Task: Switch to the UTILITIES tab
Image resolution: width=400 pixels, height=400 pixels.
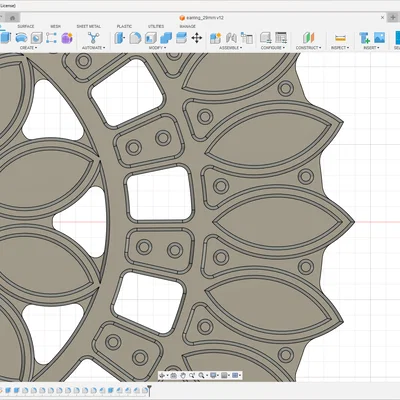Action: tap(156, 26)
